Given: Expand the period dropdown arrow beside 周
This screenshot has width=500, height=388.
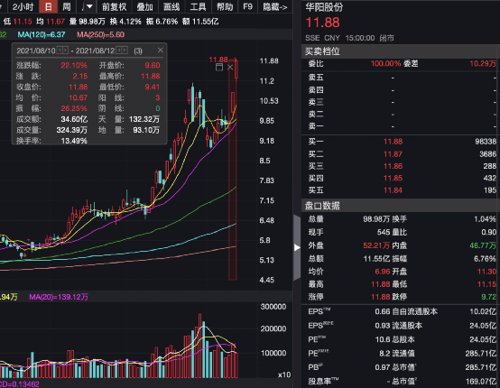Looking at the screenshot, I should pyautogui.click(x=86, y=7).
